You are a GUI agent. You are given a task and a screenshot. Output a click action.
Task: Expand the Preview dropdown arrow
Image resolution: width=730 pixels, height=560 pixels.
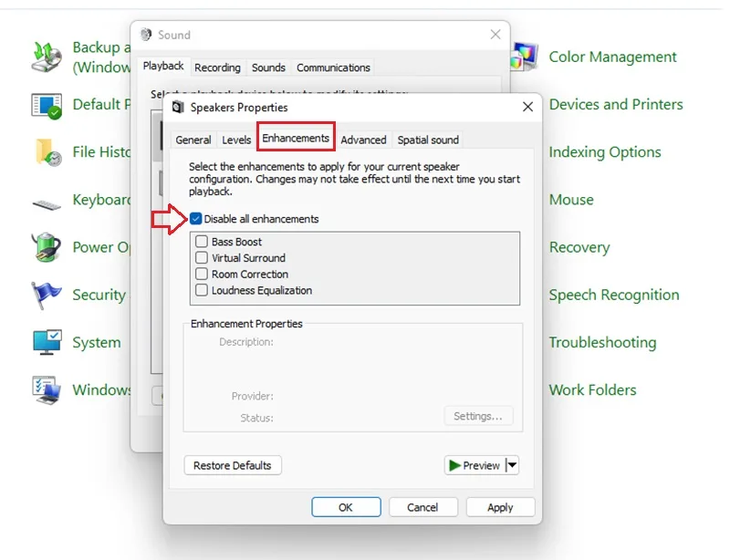pos(513,465)
